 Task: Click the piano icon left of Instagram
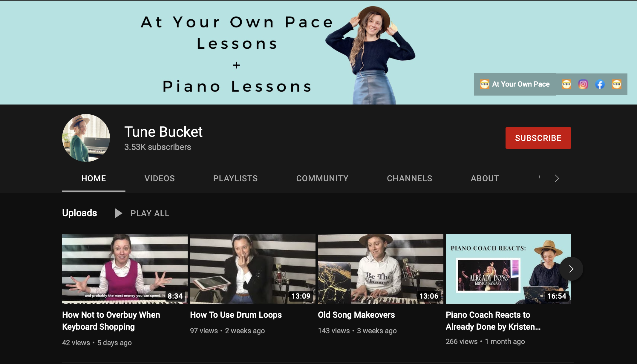pos(566,84)
